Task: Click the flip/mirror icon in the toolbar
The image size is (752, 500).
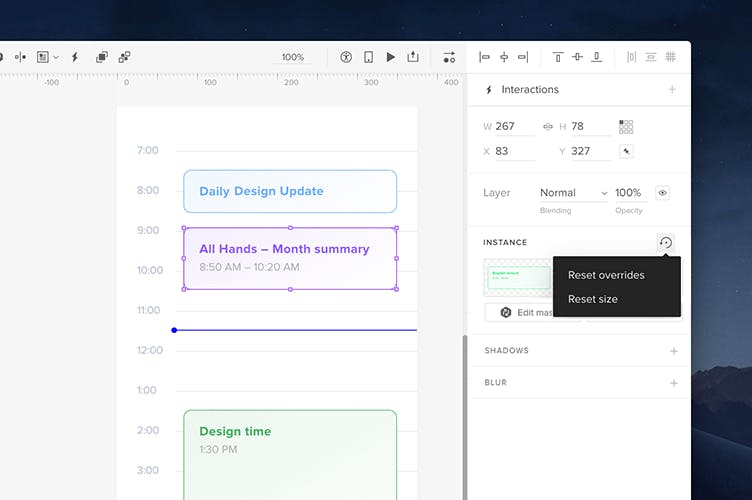Action: pyautogui.click(x=20, y=57)
